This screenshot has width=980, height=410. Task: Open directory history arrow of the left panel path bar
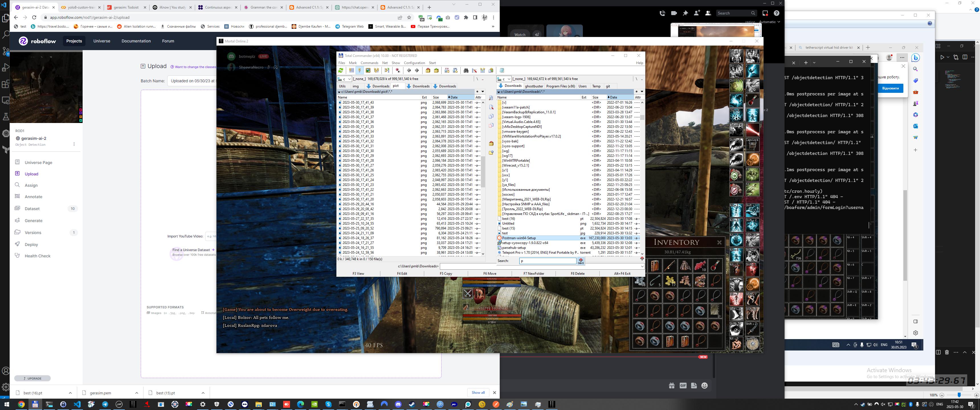[483, 92]
